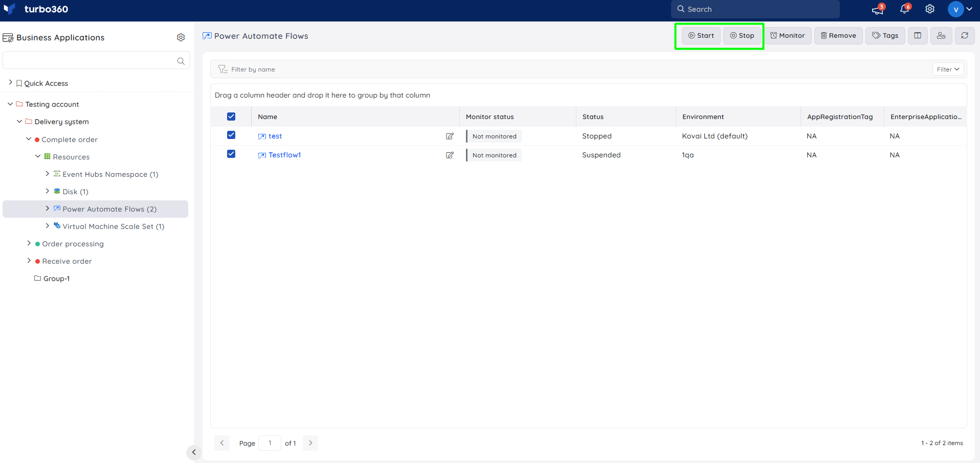Expand Receive order node
Screen dimensions: 980x463
29,260
